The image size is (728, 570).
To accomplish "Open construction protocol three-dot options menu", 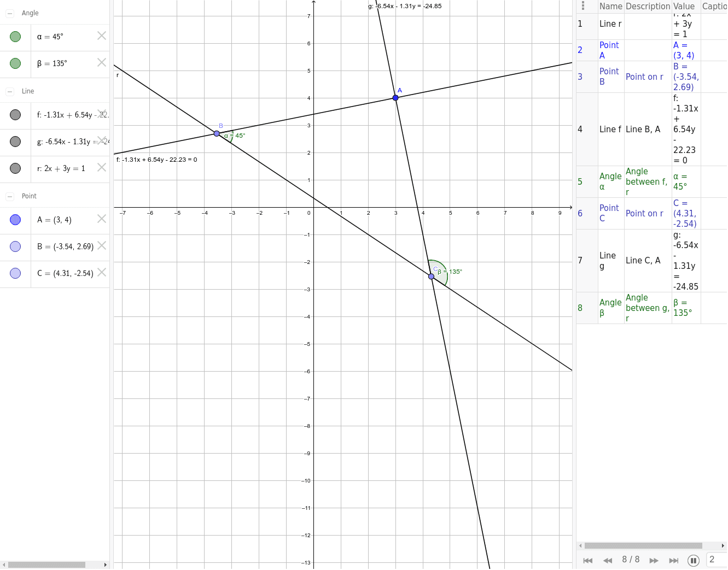I will tap(583, 6).
